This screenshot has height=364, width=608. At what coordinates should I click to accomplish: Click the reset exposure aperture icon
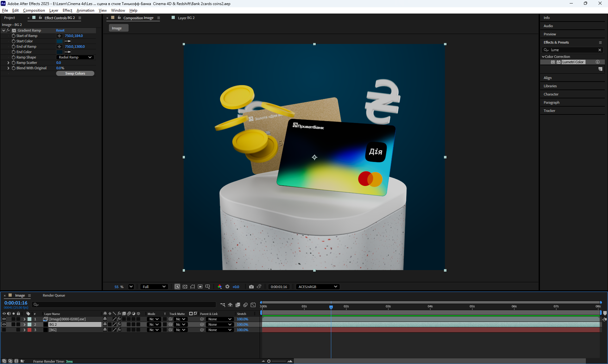(227, 287)
